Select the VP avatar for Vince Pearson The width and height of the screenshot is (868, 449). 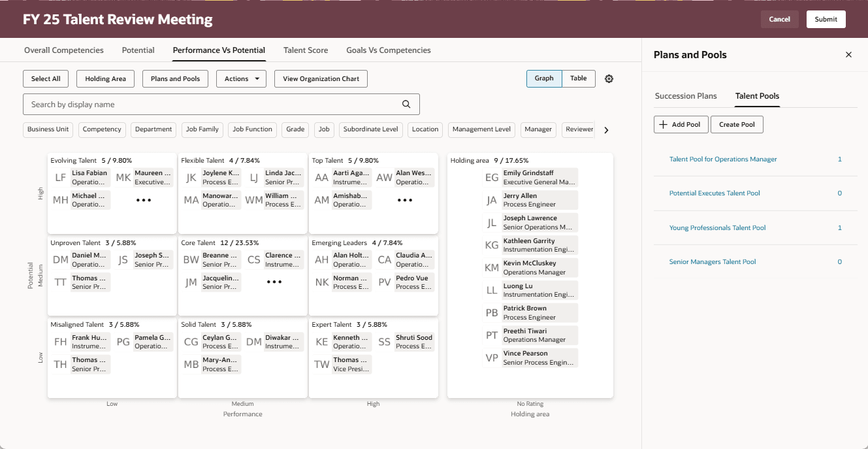click(x=492, y=358)
